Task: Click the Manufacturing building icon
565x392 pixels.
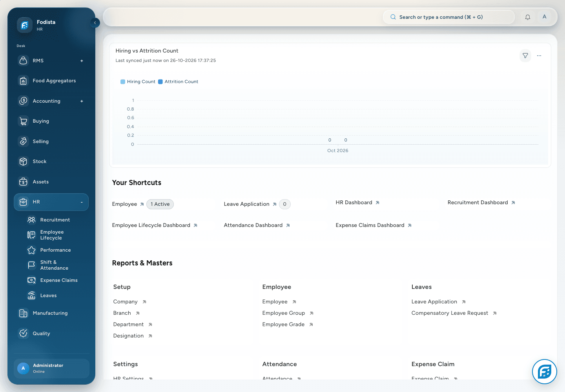Action: point(24,313)
